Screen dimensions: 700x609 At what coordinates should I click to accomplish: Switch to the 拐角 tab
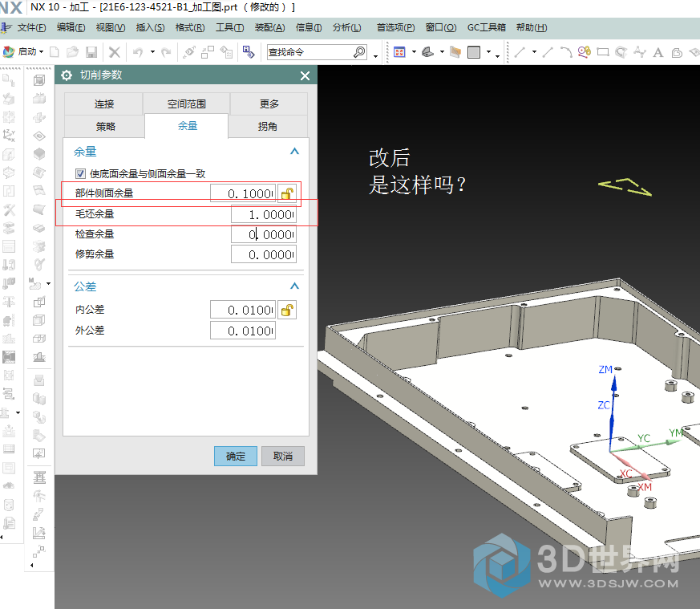pyautogui.click(x=267, y=127)
